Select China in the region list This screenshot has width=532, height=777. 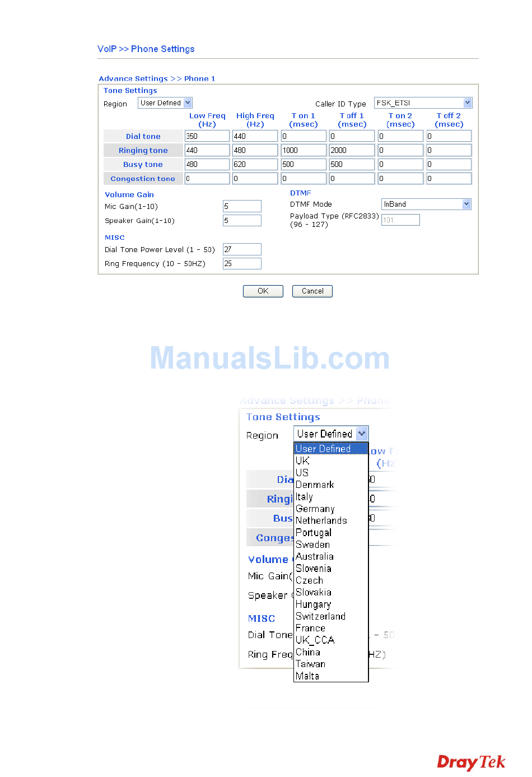click(x=331, y=652)
